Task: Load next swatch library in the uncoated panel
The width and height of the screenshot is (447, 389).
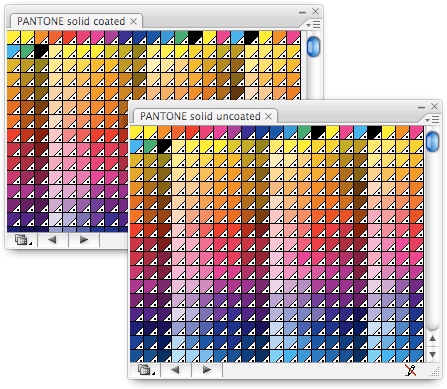Action: [x=207, y=370]
